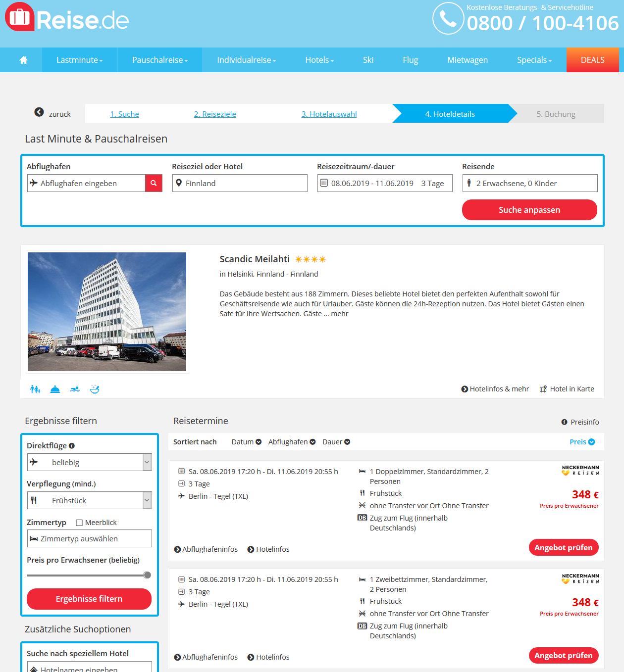The width and height of the screenshot is (624, 672).
Task: Enable the Meerblick checkbox
Action: [79, 523]
